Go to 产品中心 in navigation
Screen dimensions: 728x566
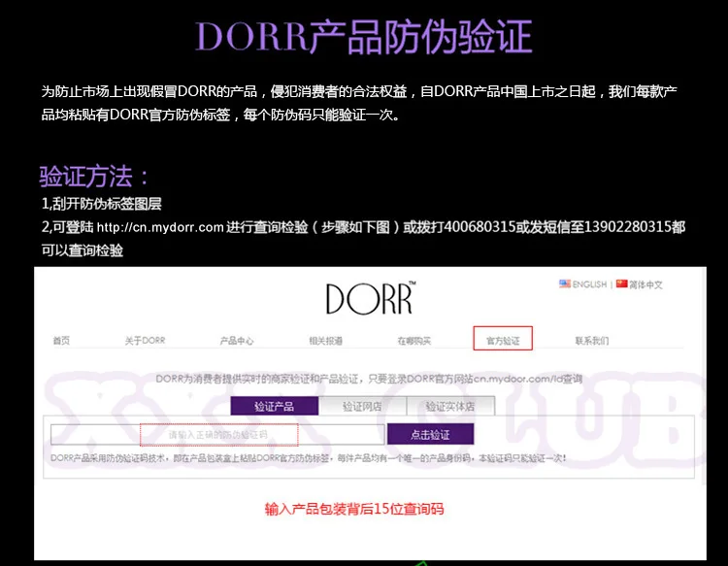(x=237, y=341)
